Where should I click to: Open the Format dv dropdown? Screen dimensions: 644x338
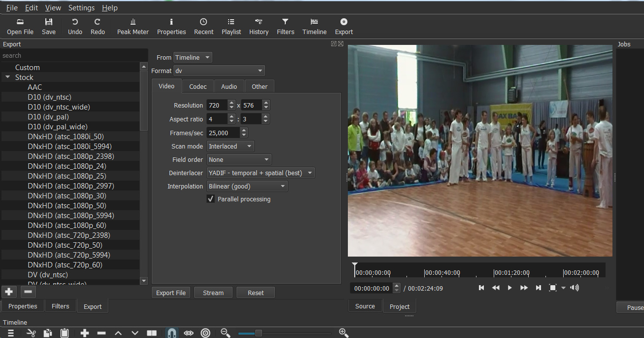[x=219, y=71]
